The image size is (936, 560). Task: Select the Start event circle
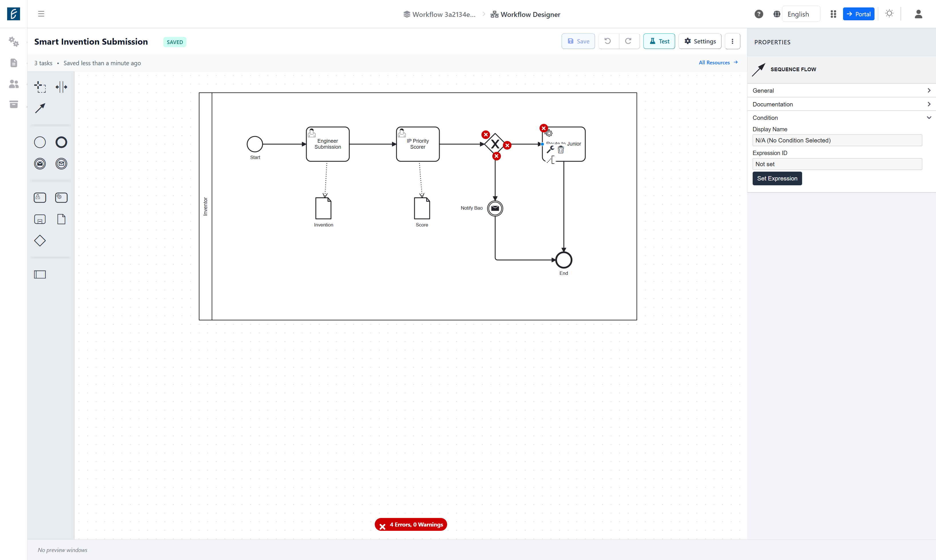(x=255, y=144)
